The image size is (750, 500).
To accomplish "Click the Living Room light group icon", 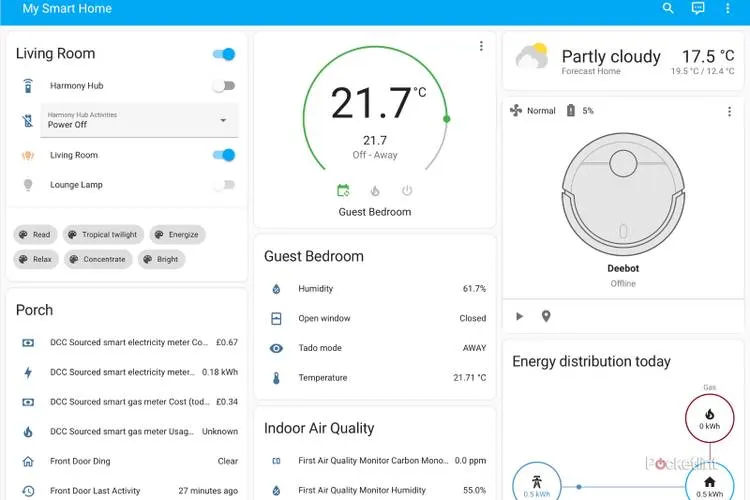I will click(x=28, y=156).
